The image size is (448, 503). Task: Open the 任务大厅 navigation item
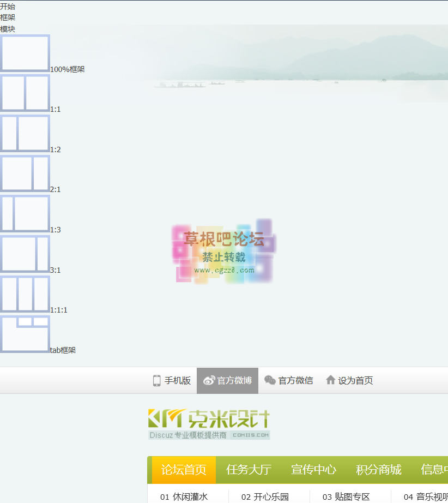(249, 470)
